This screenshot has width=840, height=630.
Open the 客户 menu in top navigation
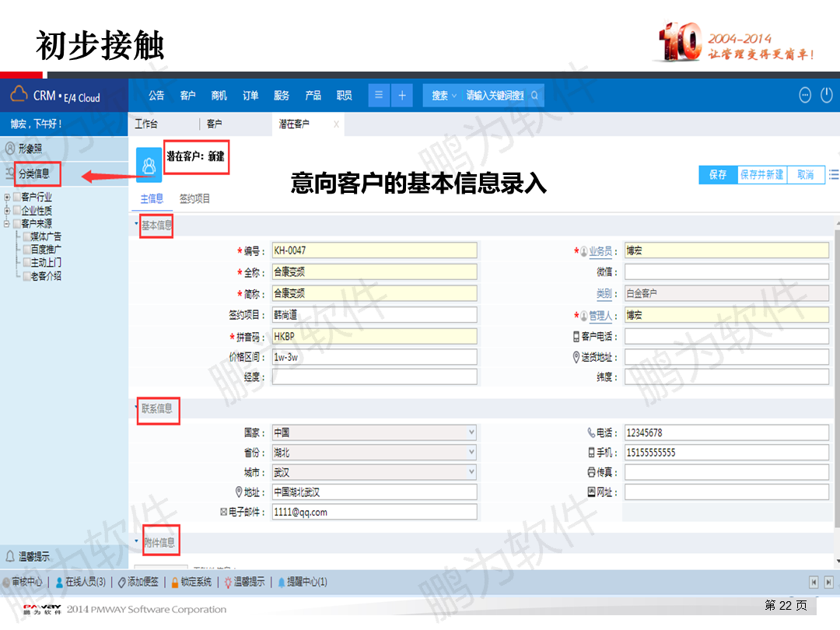coord(188,96)
